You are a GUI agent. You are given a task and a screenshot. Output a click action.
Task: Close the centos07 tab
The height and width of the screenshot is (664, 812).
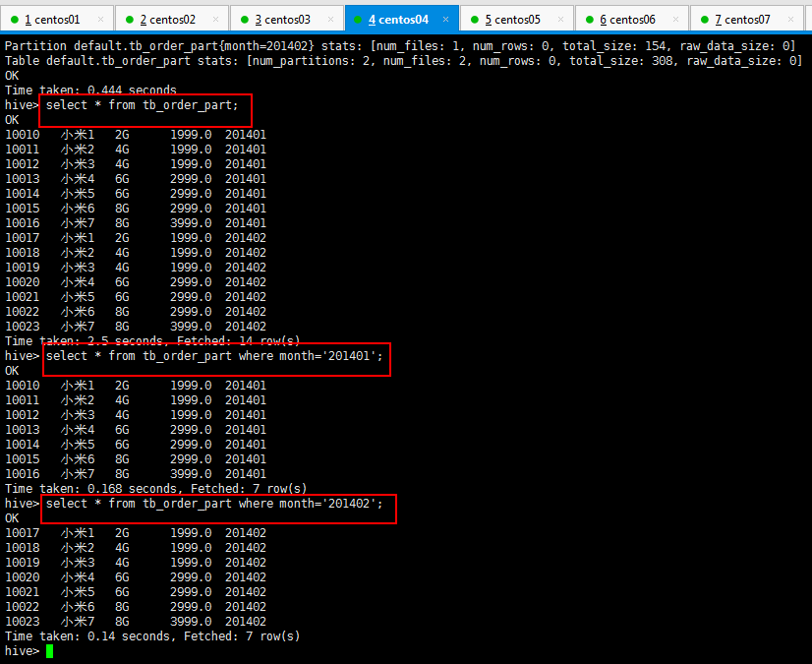pos(790,20)
